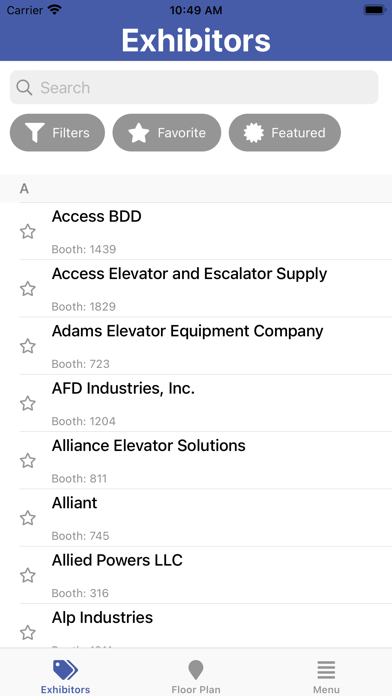Open Access BDD exhibitor details

point(206,231)
